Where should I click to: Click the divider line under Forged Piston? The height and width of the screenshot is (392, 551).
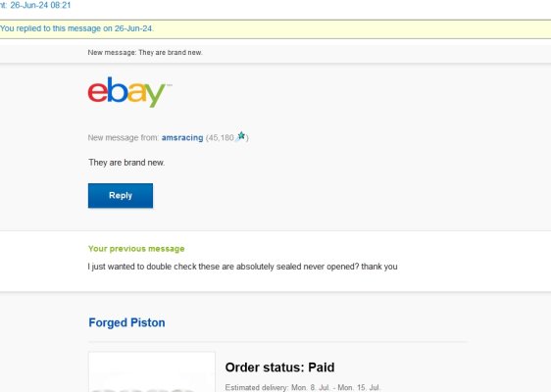pyautogui.click(x=277, y=341)
